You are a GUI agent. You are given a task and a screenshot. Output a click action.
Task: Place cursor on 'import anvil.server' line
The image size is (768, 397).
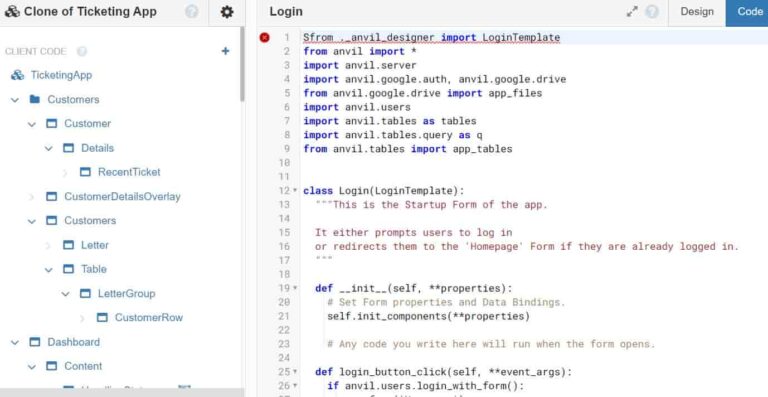pos(360,65)
